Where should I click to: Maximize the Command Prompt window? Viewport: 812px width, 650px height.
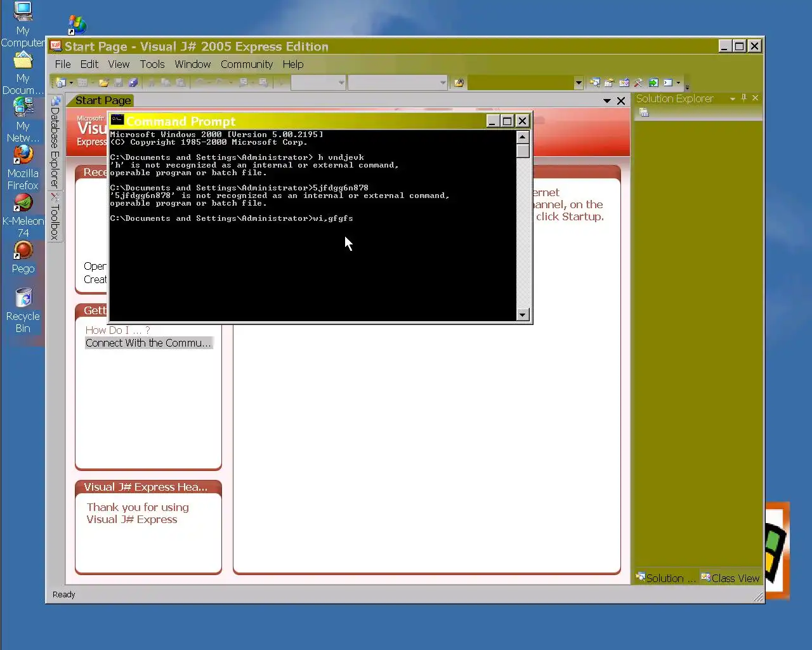tap(507, 121)
